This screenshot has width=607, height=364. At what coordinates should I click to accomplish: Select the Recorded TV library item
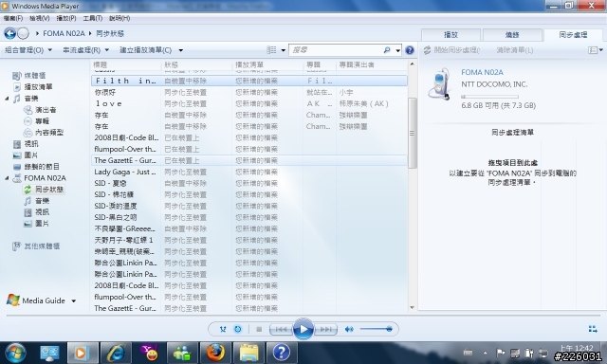click(x=36, y=167)
